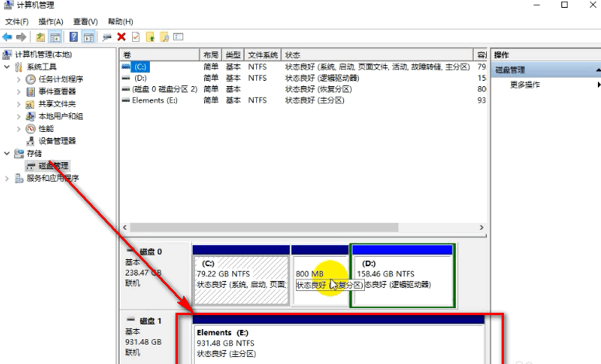
Task: Select 性能 in the left tree
Action: 46,128
